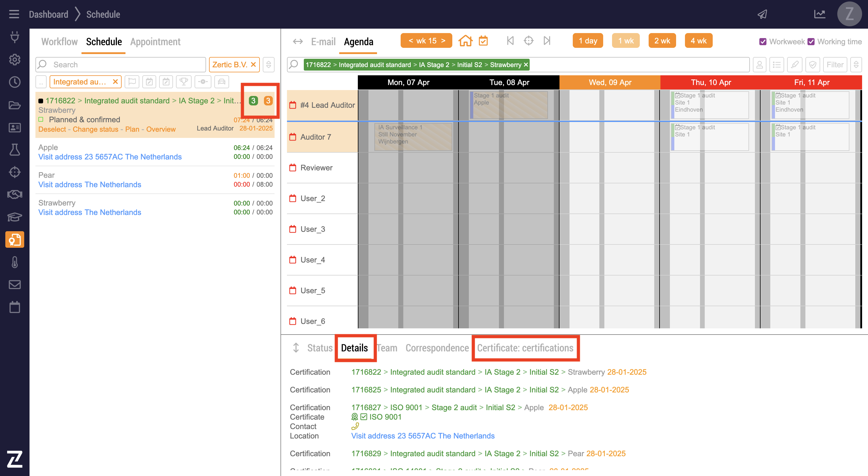Expand the dropdown next to Zertic B.V.

(x=269, y=65)
